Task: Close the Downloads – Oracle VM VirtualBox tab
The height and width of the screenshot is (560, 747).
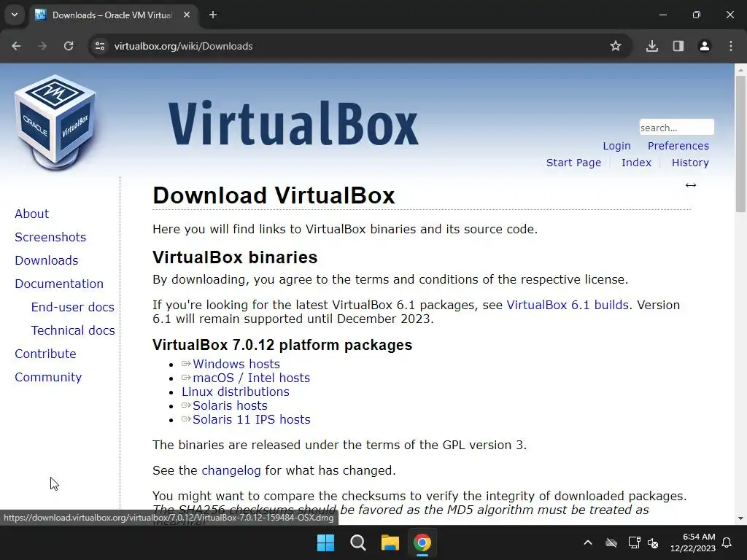Action: [x=187, y=15]
